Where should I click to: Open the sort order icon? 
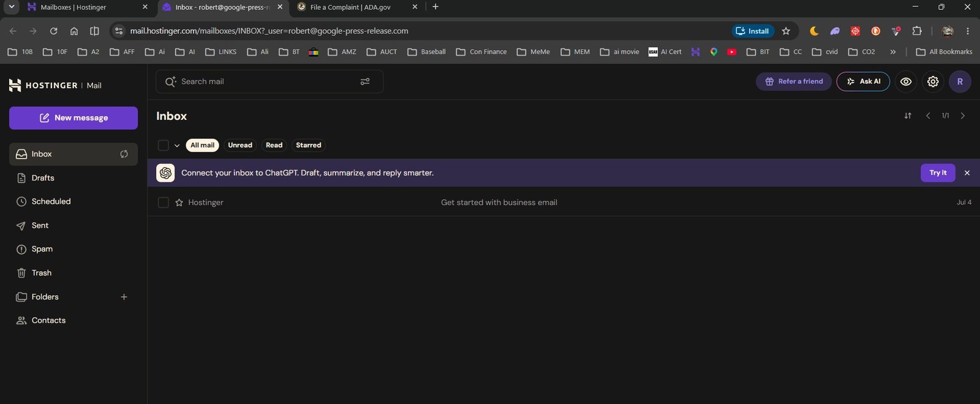pos(908,116)
